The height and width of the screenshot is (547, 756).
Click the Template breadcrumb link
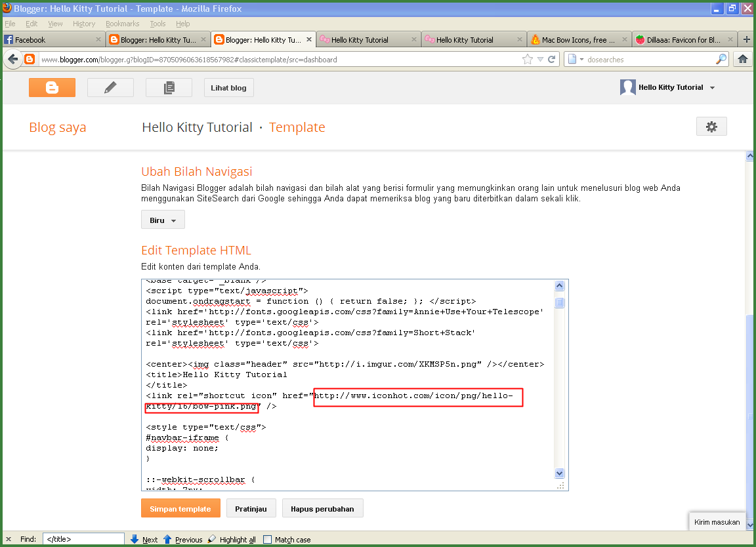click(297, 127)
